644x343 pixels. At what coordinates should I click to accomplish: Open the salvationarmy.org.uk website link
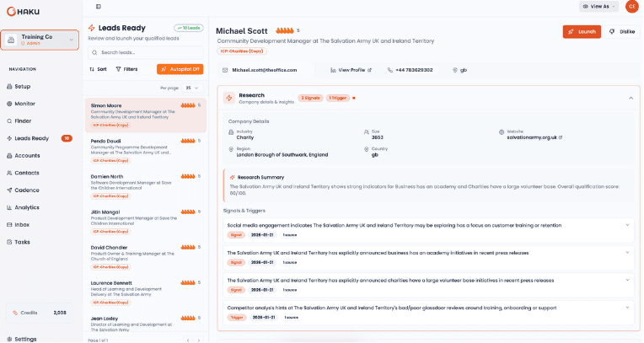(534, 137)
